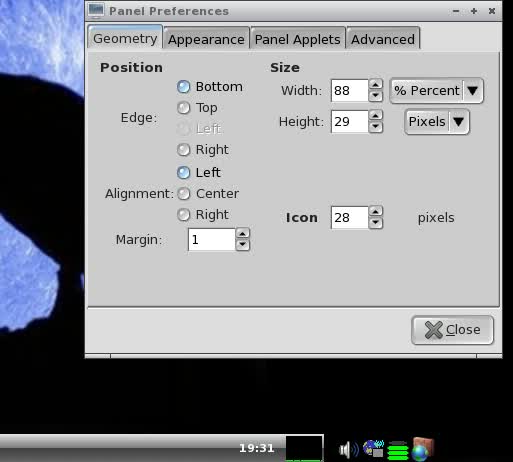Click the Close button

click(x=452, y=330)
